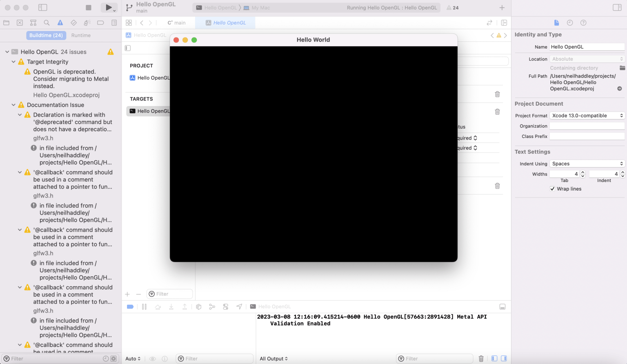Open Environment Overrides in debug bar
The image size is (627, 364).
coord(226,307)
